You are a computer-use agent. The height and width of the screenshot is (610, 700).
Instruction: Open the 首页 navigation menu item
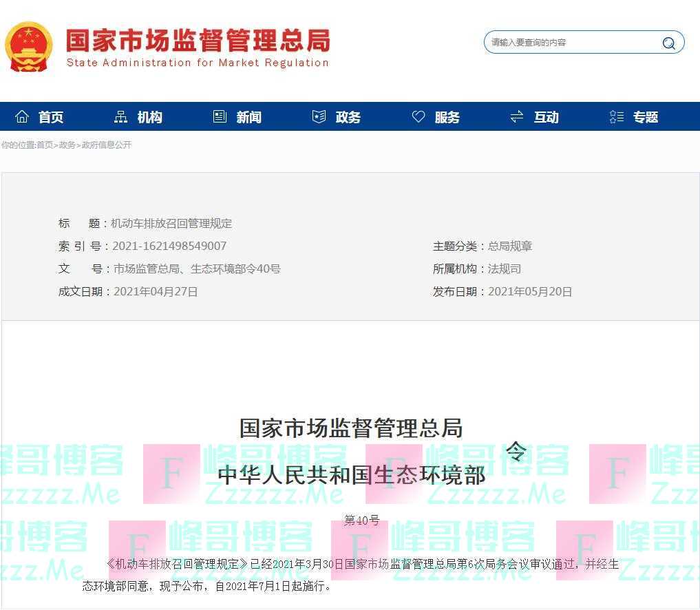click(51, 118)
